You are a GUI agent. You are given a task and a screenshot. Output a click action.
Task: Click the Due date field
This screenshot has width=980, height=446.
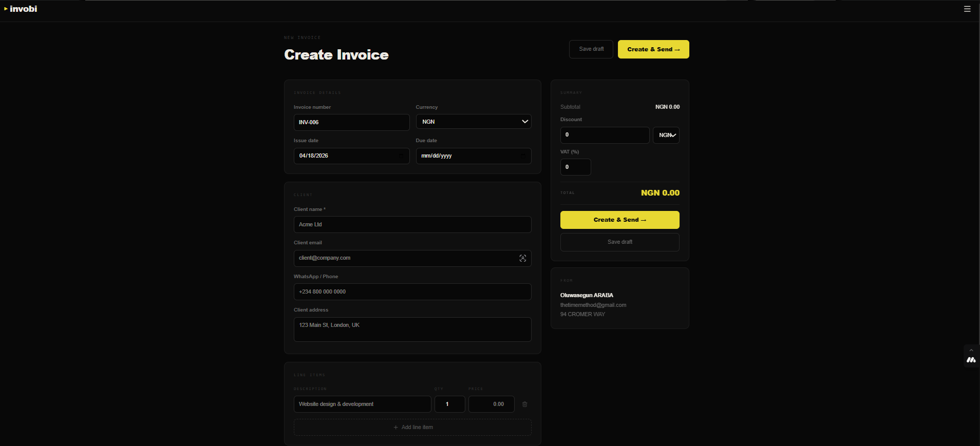click(x=474, y=156)
